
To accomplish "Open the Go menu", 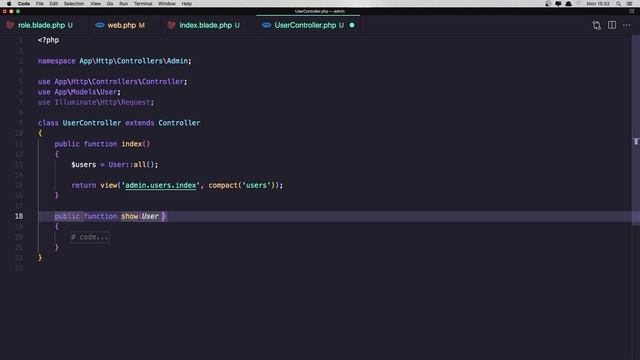I will 110,4.
